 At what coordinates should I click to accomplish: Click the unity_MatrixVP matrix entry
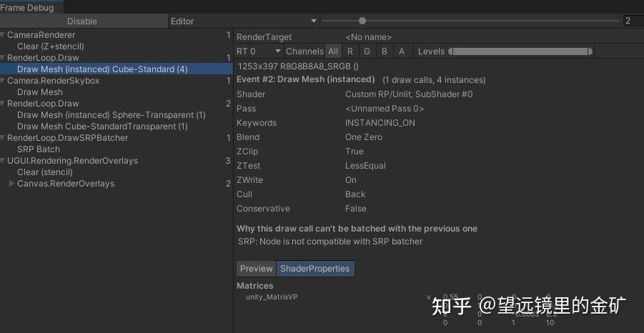pos(272,297)
